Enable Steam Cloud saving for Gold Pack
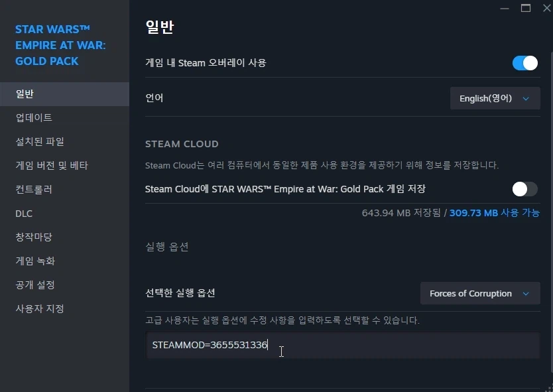The height and width of the screenshot is (392, 553). [x=524, y=189]
